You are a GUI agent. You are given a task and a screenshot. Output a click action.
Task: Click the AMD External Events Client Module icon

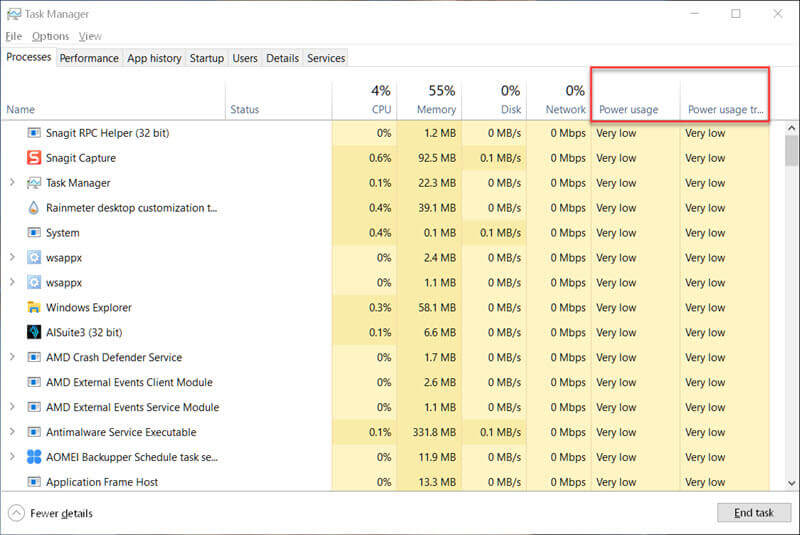[34, 382]
